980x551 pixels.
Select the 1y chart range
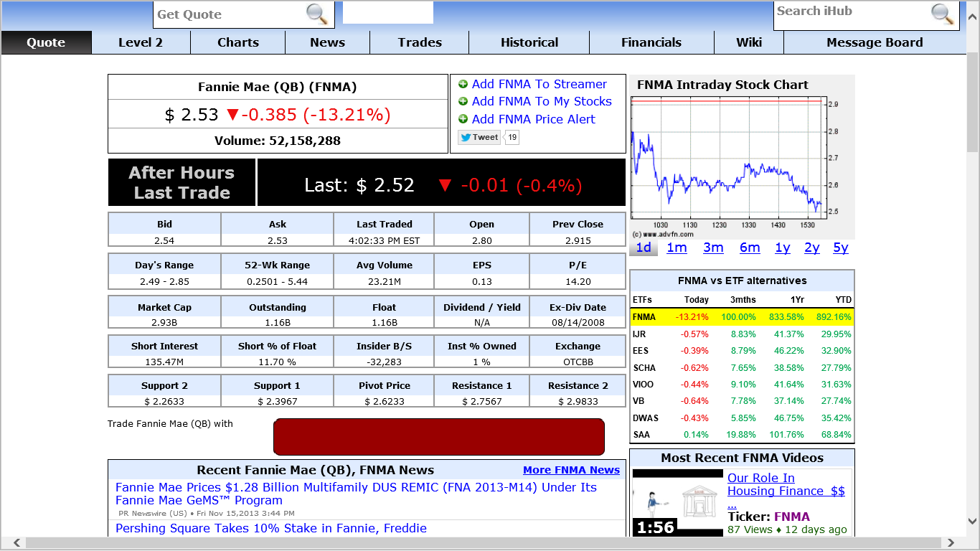[x=783, y=248]
